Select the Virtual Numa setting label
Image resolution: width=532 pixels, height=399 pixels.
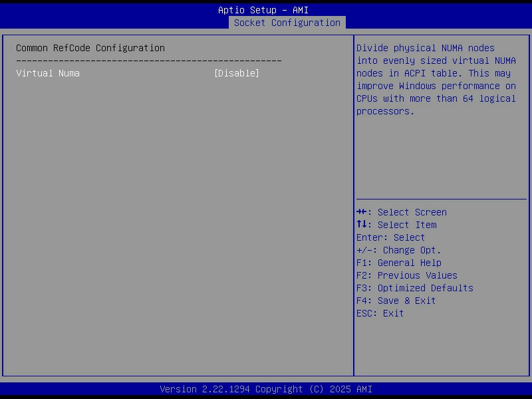(x=48, y=73)
